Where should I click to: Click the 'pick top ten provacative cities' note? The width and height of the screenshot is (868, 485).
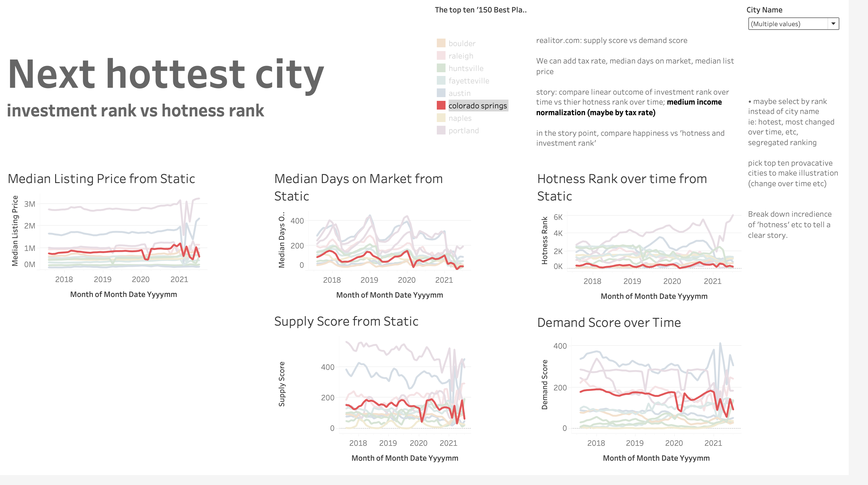pyautogui.click(x=793, y=173)
